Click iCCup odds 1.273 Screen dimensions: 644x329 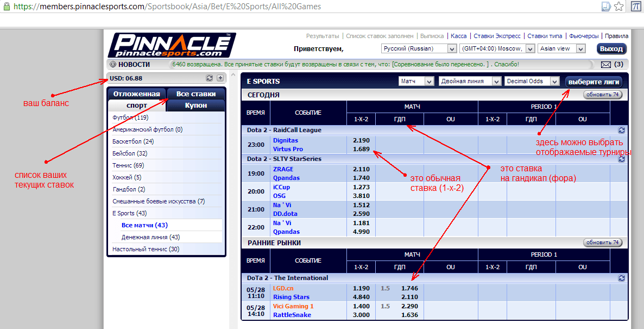coord(361,187)
